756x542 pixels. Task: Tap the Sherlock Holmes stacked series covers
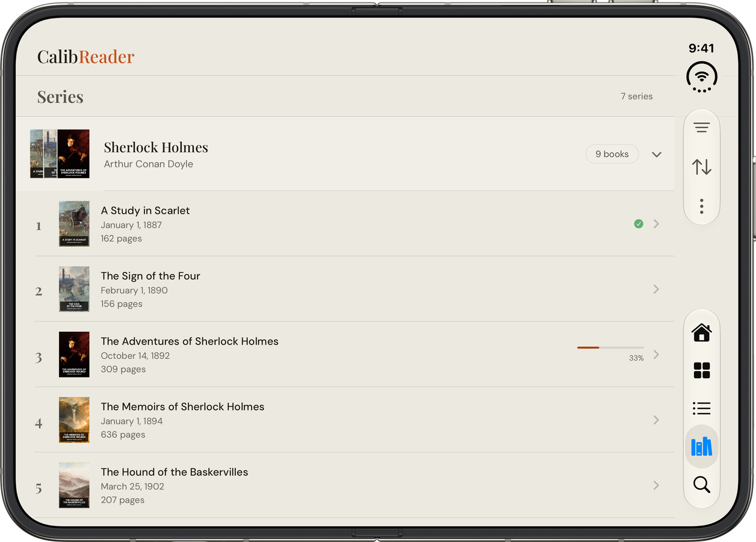click(x=60, y=154)
